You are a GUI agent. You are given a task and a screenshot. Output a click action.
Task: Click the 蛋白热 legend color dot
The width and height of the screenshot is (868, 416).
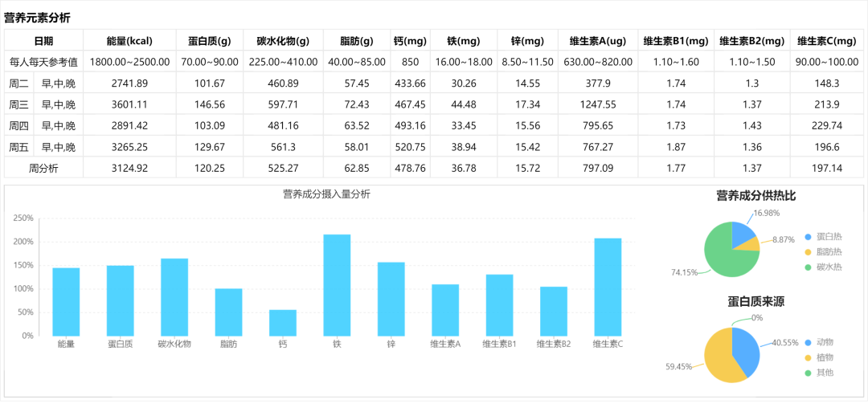pyautogui.click(x=808, y=237)
